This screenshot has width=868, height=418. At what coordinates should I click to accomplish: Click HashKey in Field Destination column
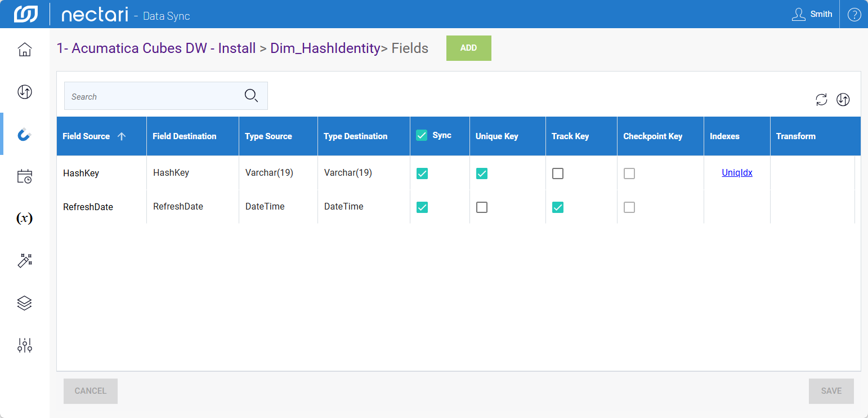[x=171, y=173]
